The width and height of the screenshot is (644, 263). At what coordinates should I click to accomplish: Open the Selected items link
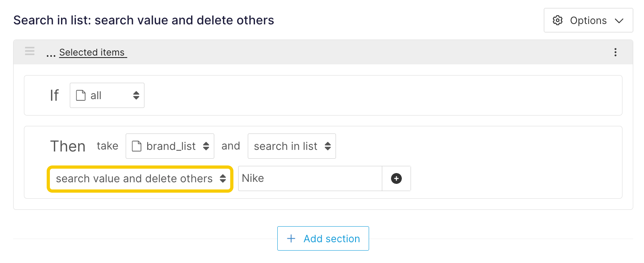tap(92, 52)
